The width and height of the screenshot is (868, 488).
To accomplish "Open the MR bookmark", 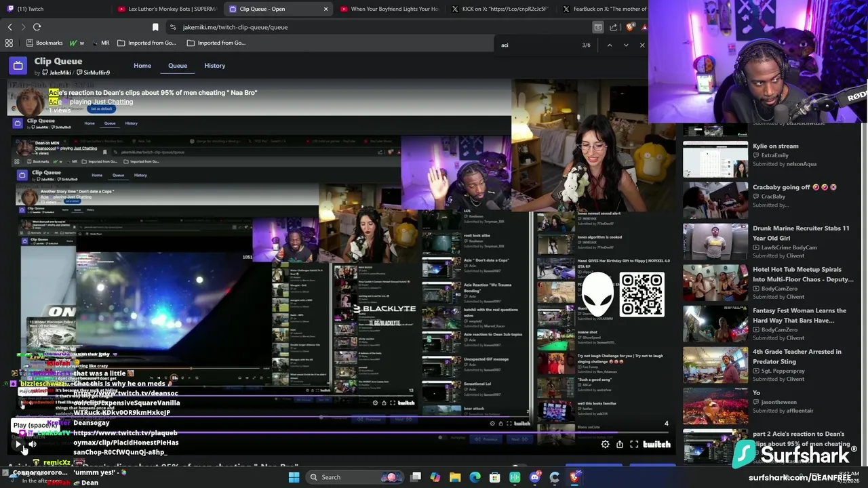I will point(100,43).
